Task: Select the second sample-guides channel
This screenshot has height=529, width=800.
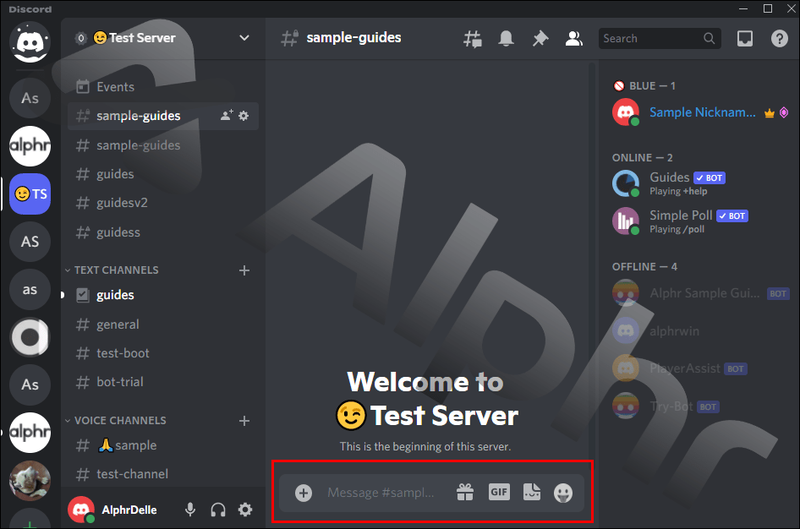Action: pyautogui.click(x=163, y=145)
